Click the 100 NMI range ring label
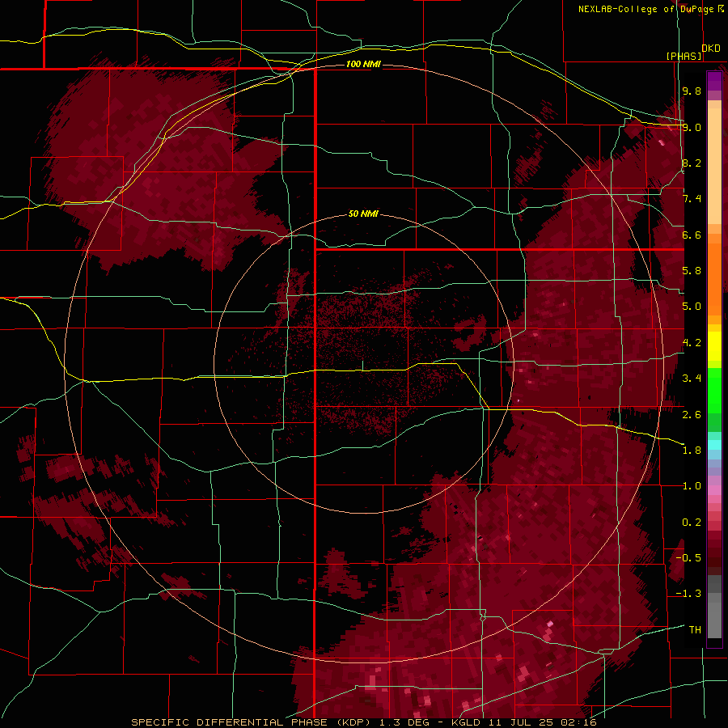The image size is (728, 728). coord(363,64)
